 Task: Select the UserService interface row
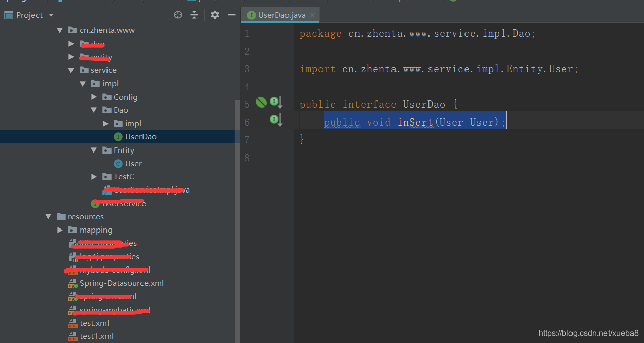[x=120, y=203]
